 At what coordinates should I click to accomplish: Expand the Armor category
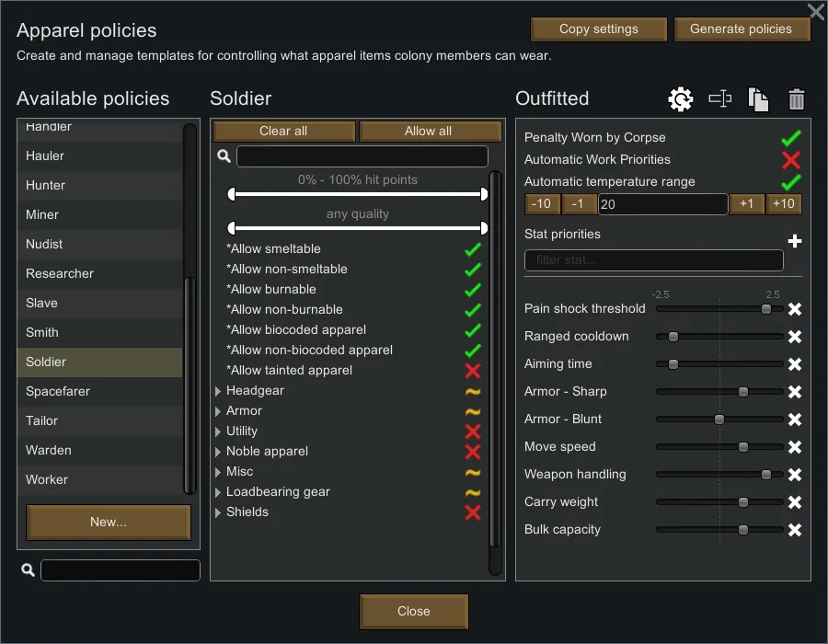coord(218,411)
